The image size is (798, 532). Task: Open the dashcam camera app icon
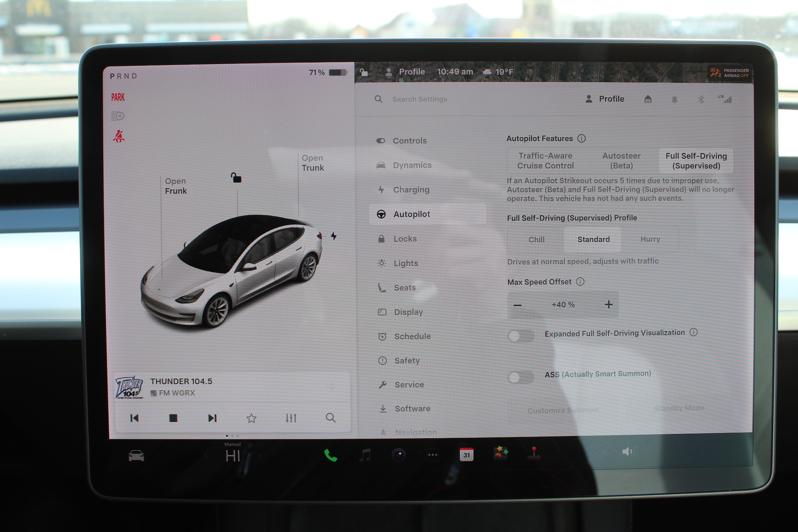point(399,455)
